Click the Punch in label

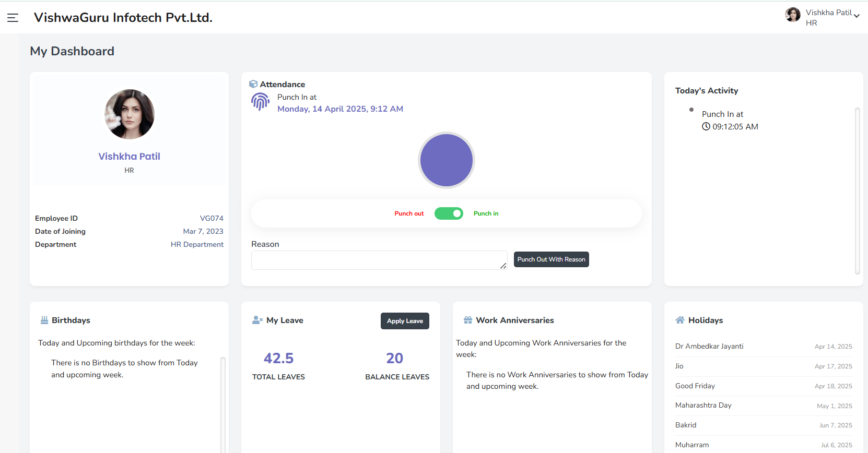point(486,213)
